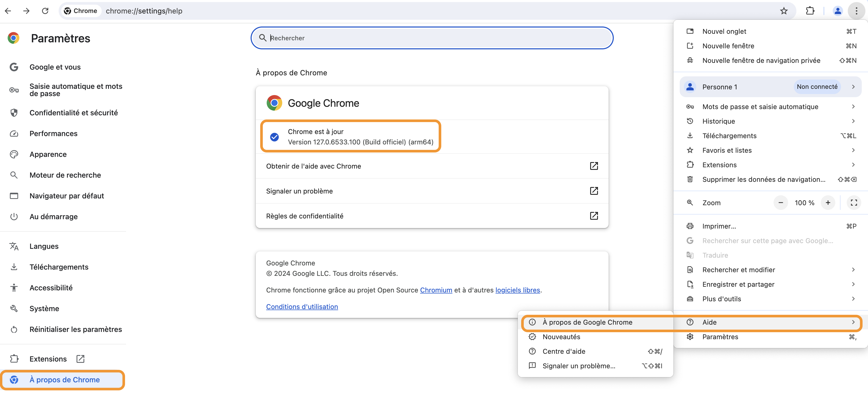Expand the Plus d'outils submenu

770,299
